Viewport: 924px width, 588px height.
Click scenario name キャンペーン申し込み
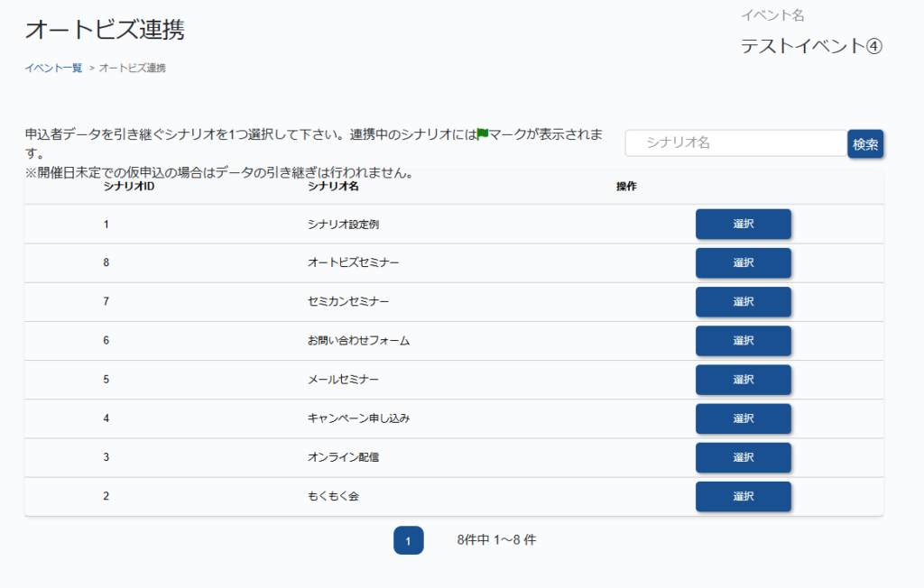click(358, 418)
